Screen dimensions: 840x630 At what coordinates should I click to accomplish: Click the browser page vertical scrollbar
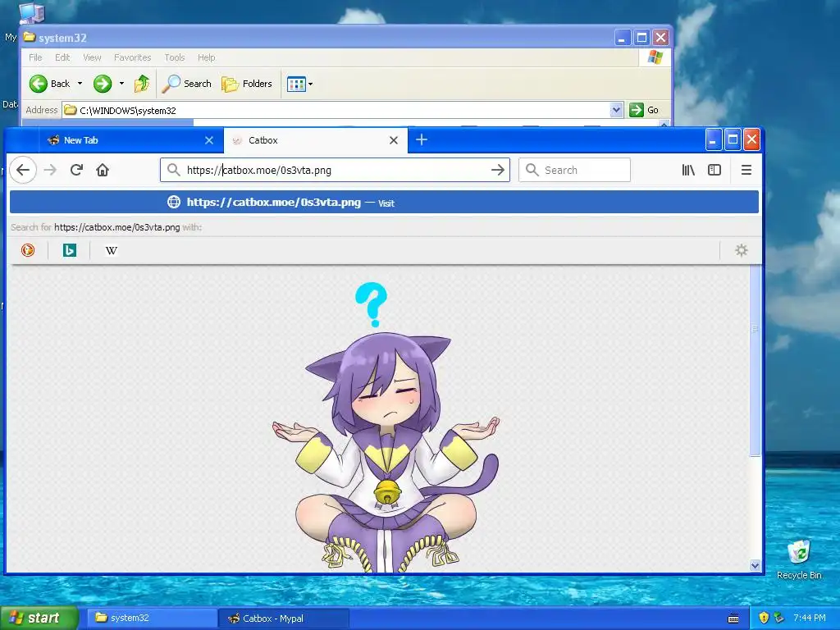755,362
